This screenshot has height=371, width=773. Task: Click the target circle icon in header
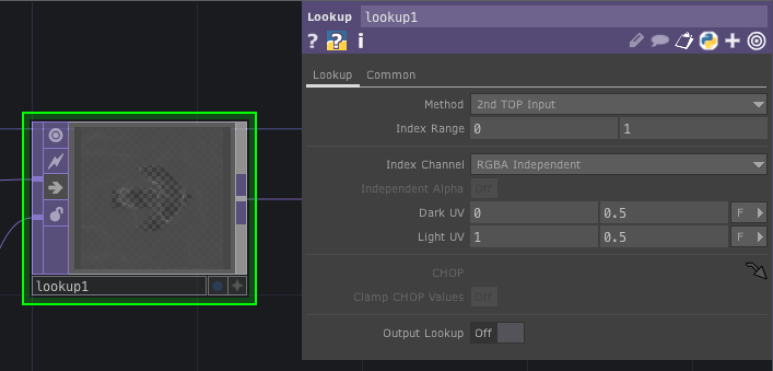pyautogui.click(x=756, y=41)
